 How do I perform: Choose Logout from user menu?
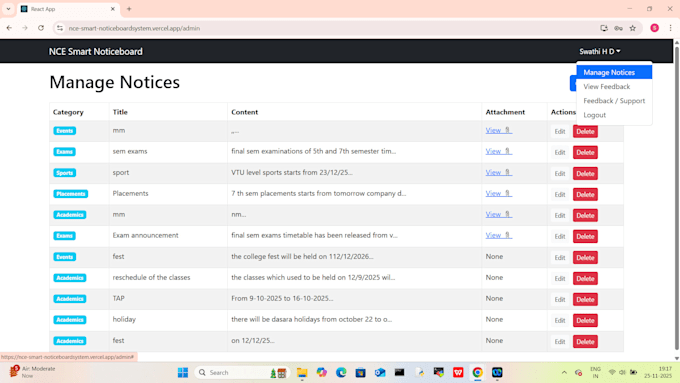(x=614, y=115)
